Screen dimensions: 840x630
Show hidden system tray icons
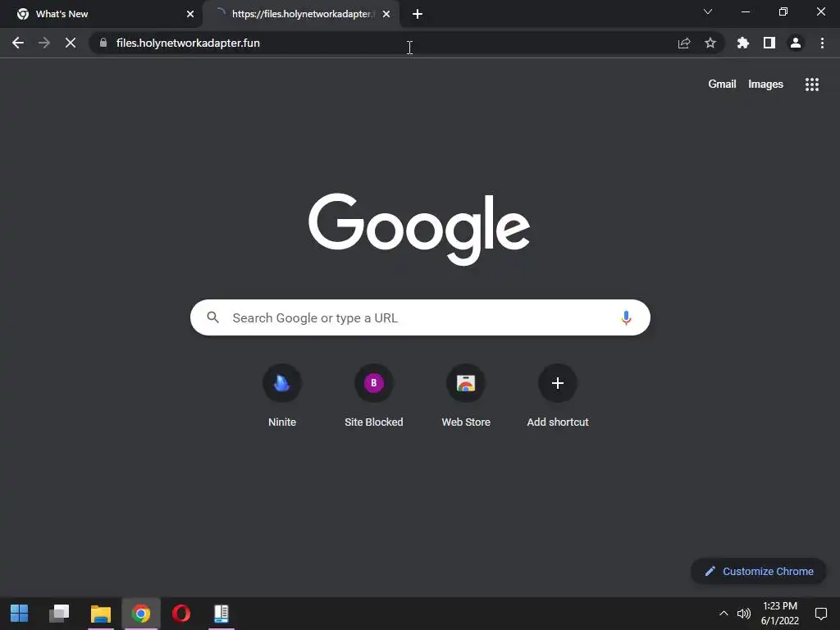coord(724,614)
